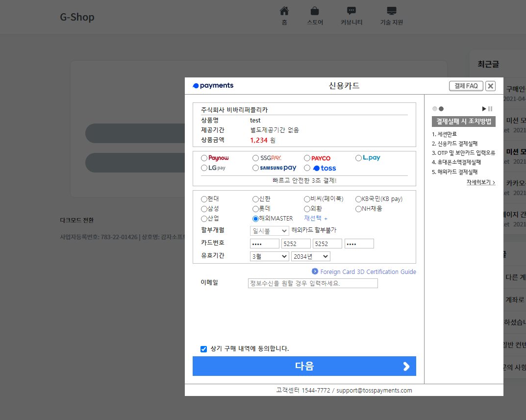
Task: Click 자세히보기 link in sidebar
Action: [x=480, y=182]
